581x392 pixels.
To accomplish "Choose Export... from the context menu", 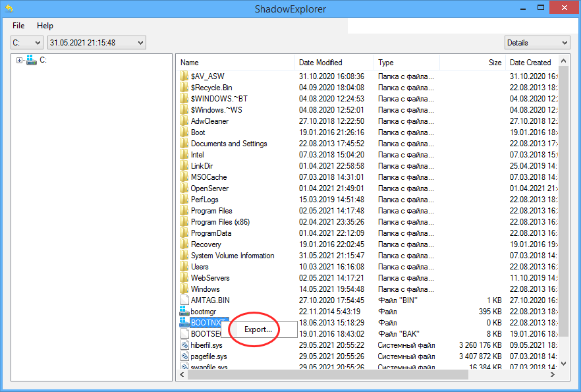I will (x=258, y=329).
